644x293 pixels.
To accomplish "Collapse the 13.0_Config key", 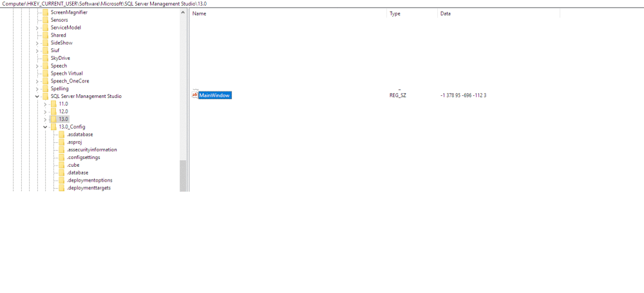I will [x=45, y=127].
